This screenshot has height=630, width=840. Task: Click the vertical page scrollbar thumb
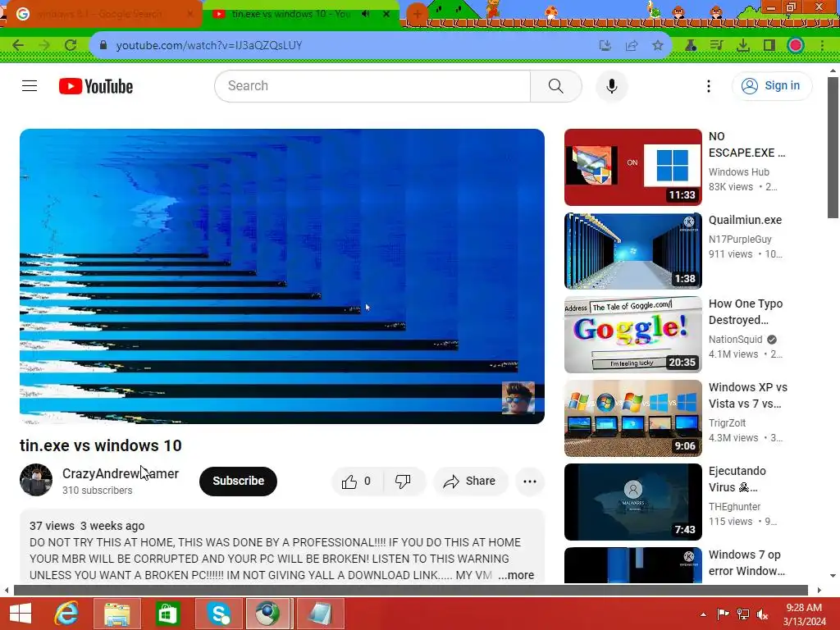pyautogui.click(x=833, y=148)
